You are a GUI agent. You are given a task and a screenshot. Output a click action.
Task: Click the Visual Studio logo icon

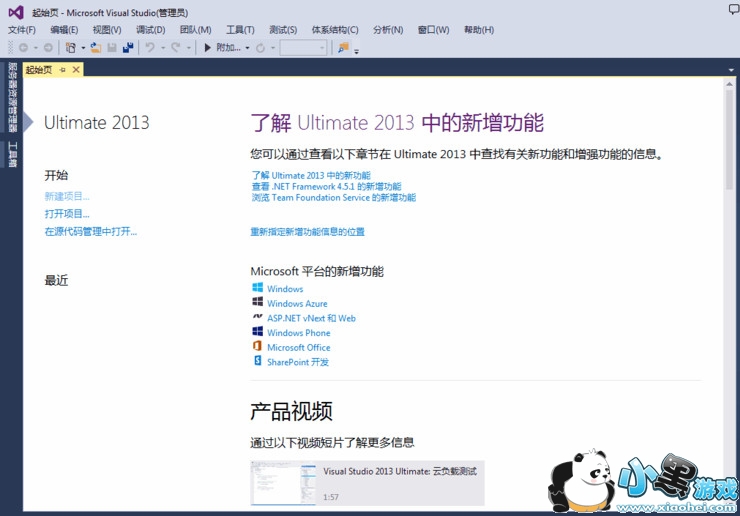[16, 12]
